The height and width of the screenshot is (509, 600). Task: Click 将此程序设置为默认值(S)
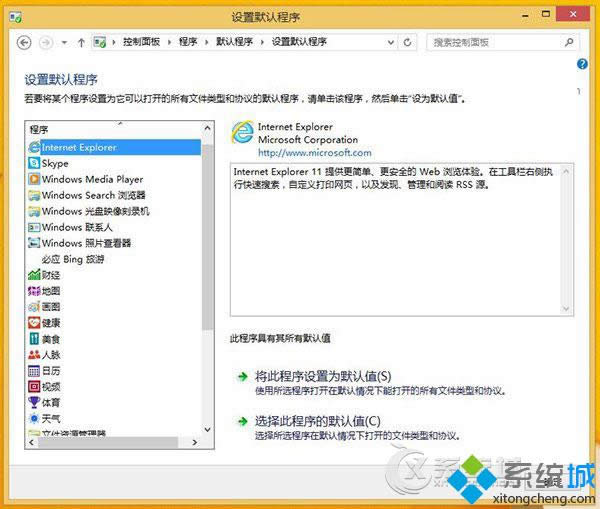[323, 377]
